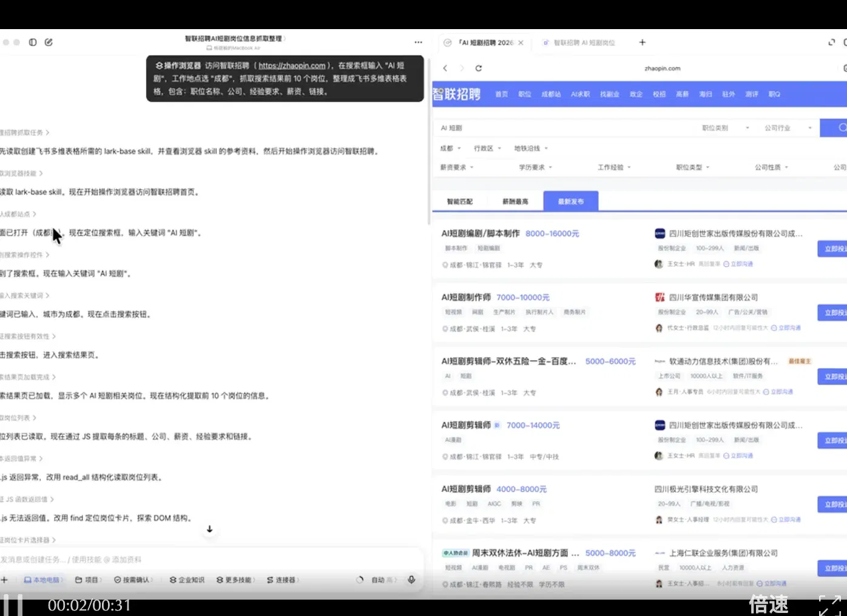847x616 pixels.
Task: Open 自动 model selector
Action: [x=384, y=580]
